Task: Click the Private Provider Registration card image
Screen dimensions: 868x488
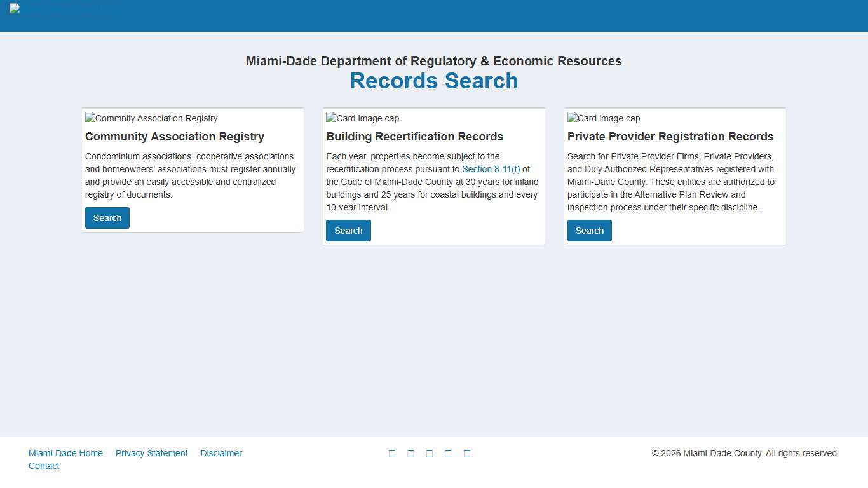Action: 603,118
